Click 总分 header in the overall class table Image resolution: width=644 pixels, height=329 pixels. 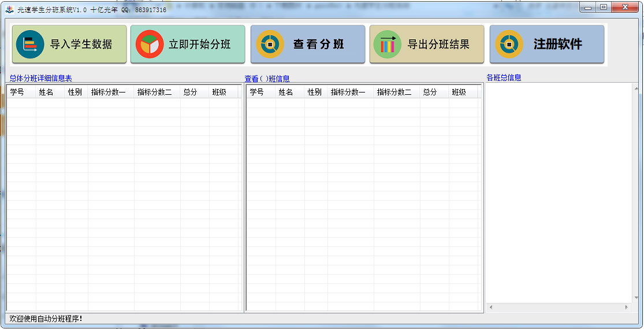click(190, 92)
